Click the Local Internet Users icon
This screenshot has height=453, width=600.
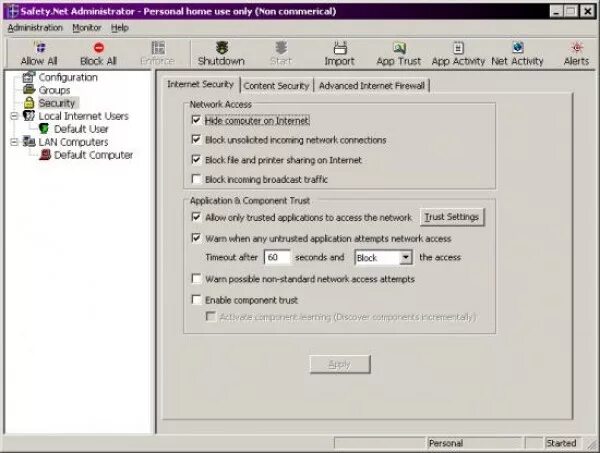29,116
